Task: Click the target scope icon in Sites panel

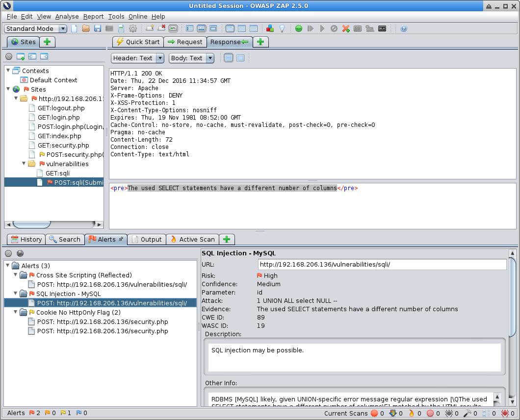Action: [x=9, y=56]
